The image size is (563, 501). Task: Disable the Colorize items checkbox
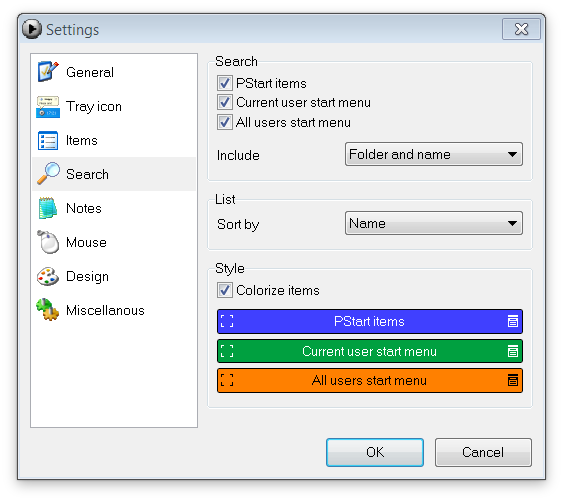click(225, 290)
